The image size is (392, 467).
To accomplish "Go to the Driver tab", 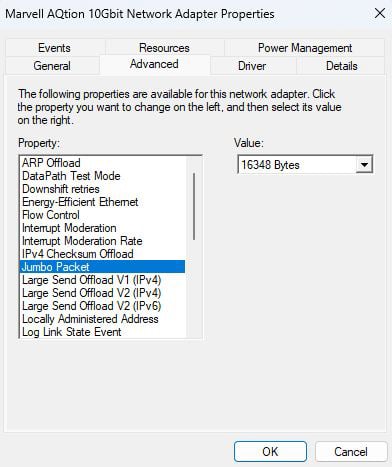I will tap(252, 66).
